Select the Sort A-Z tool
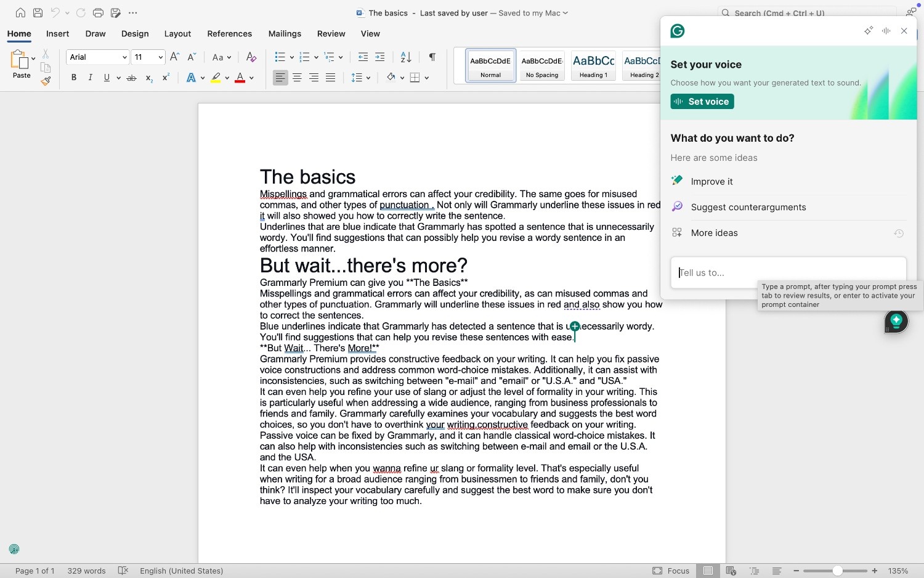 click(x=404, y=57)
